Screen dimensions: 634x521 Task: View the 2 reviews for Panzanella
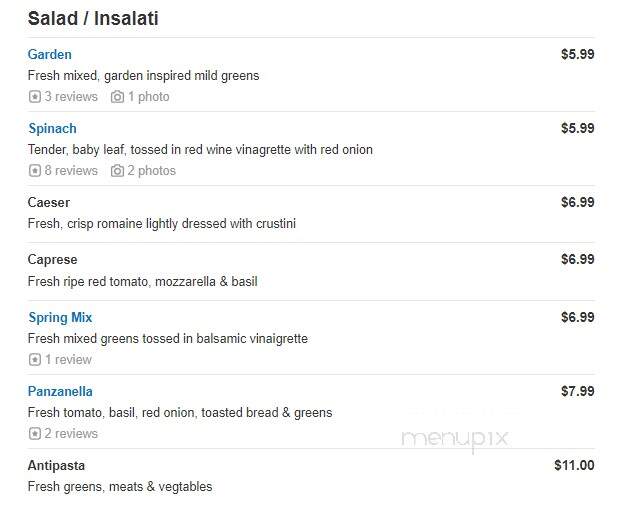pos(71,434)
